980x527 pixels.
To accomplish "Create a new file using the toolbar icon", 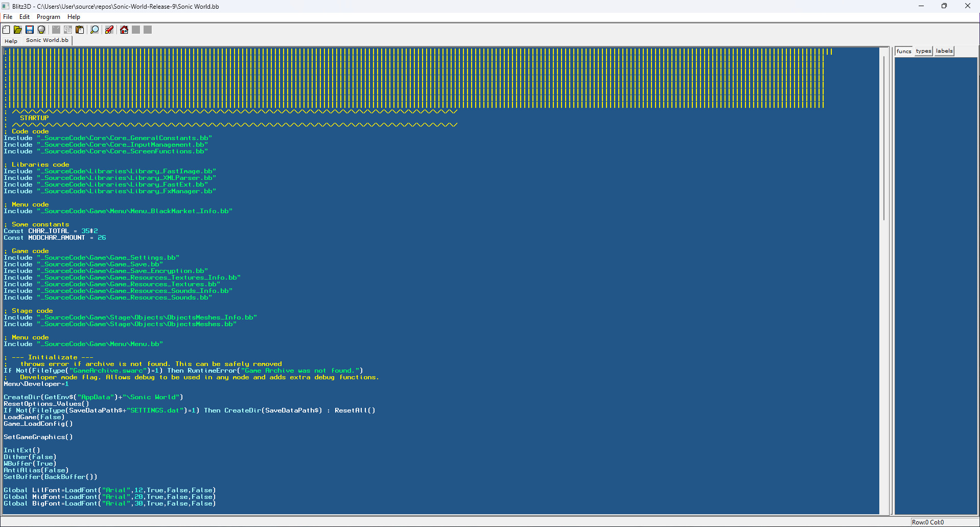I will (6, 30).
